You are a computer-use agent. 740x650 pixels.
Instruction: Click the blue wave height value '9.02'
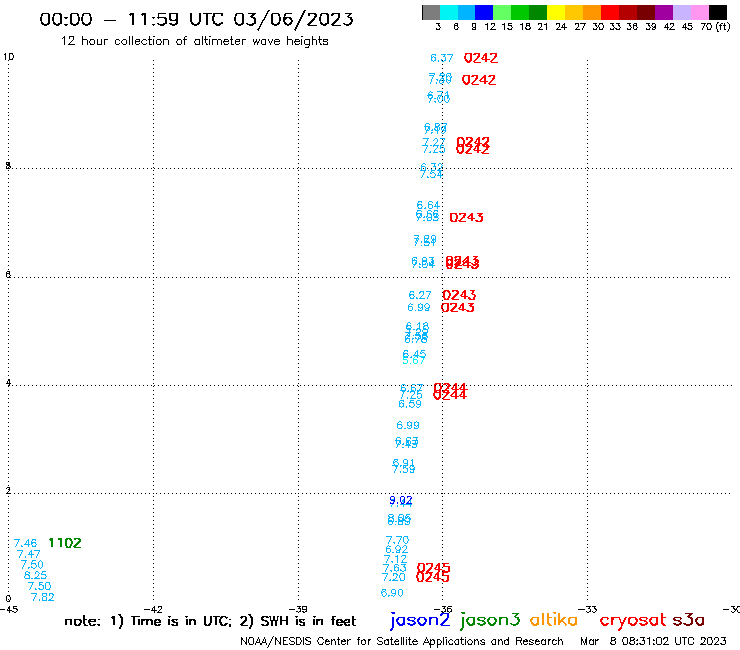(x=401, y=500)
